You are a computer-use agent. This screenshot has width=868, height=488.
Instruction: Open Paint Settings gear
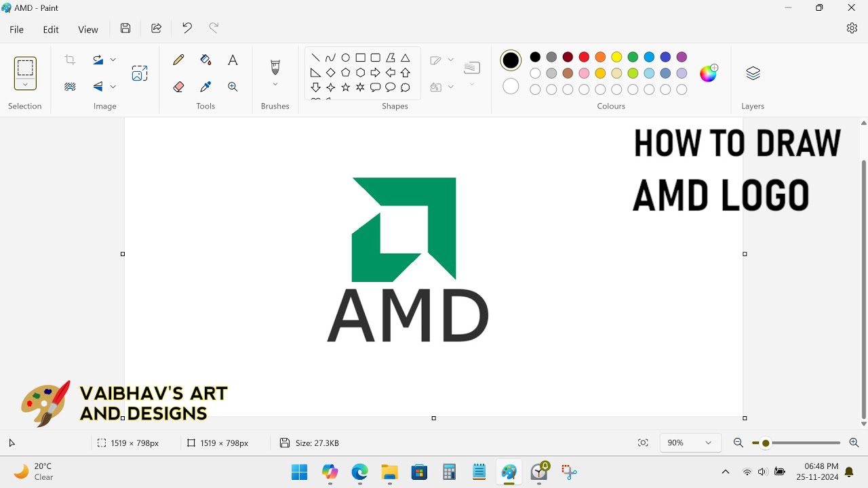tap(852, 28)
